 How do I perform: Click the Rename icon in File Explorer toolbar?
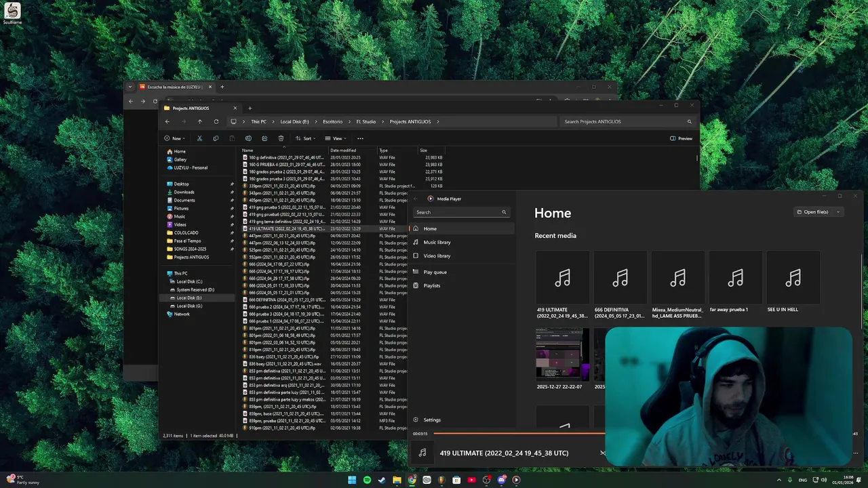[248, 138]
